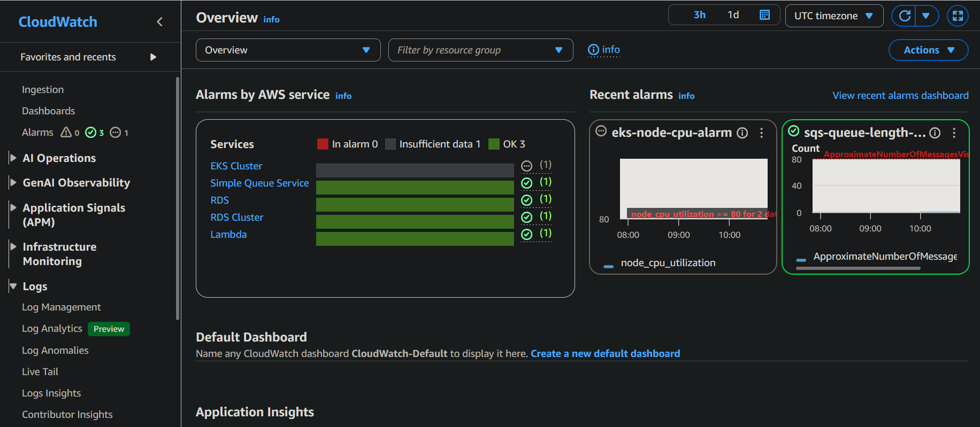Click the refresh dashboard icon
The height and width of the screenshot is (427, 980).
(905, 16)
